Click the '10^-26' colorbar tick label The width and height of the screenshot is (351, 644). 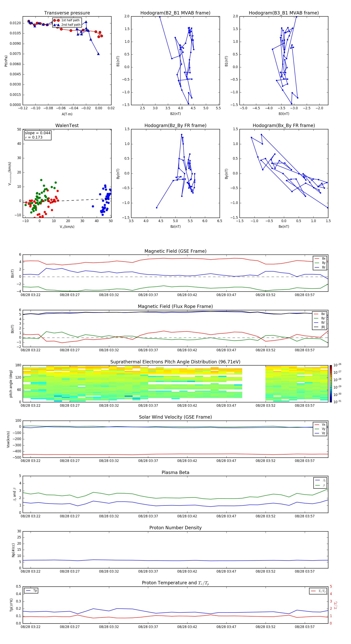(x=337, y=365)
